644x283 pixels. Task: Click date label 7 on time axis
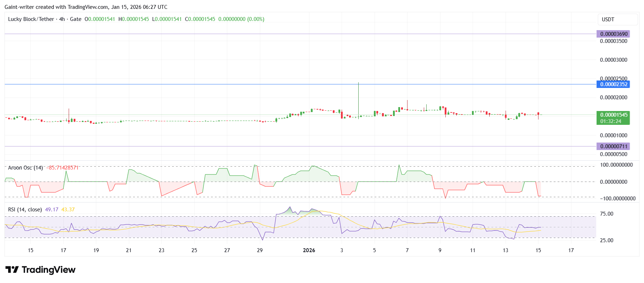point(407,250)
